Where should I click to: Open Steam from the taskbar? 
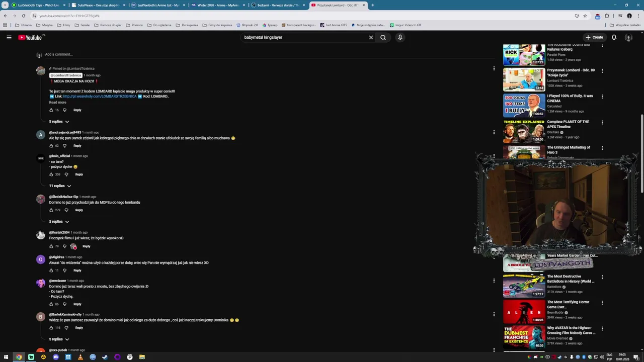tap(105, 357)
